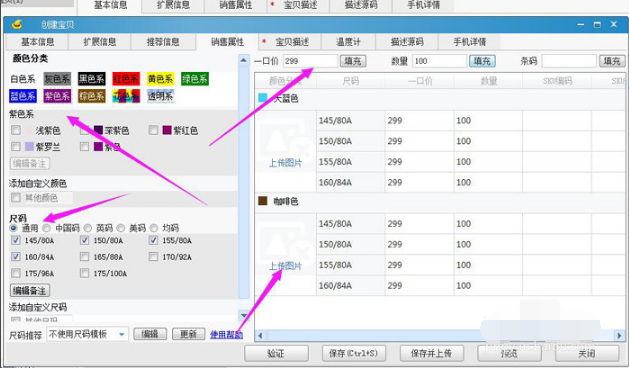
Task: Click right arrow of horizontal table scrollbar
Action: [x=619, y=335]
